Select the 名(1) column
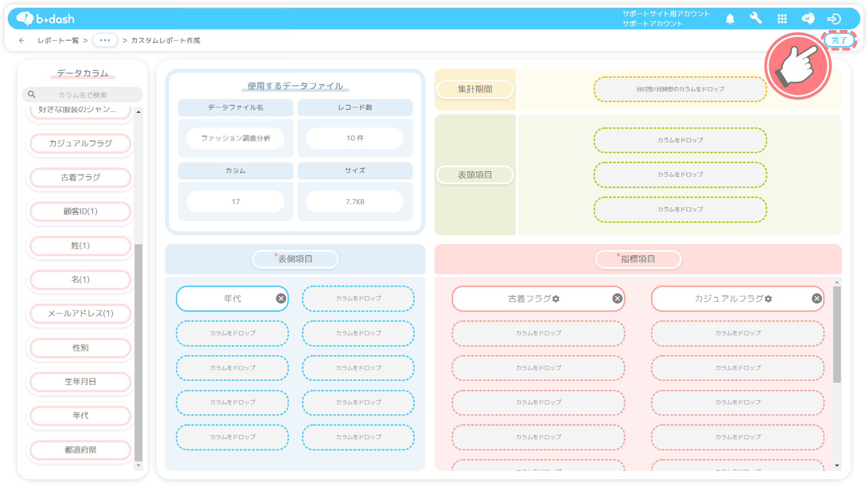 (x=80, y=279)
